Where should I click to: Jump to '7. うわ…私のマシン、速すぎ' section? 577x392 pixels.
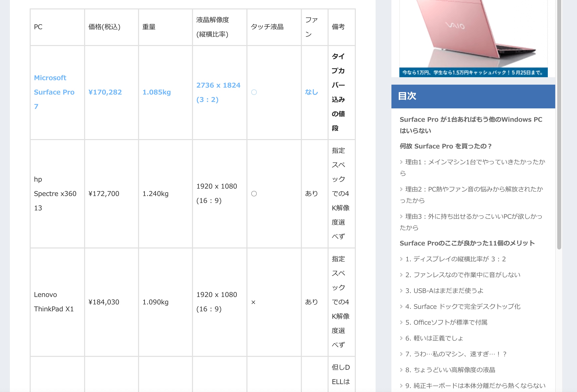point(456,354)
